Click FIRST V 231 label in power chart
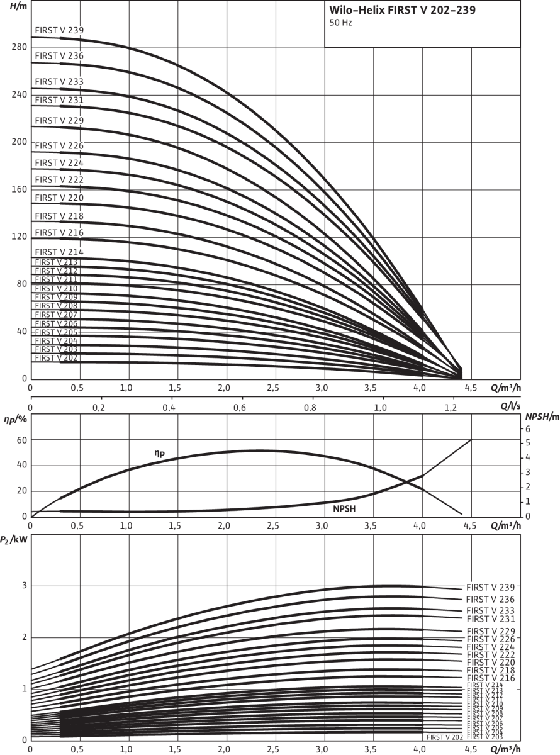This screenshot has width=560, height=755. click(x=491, y=619)
